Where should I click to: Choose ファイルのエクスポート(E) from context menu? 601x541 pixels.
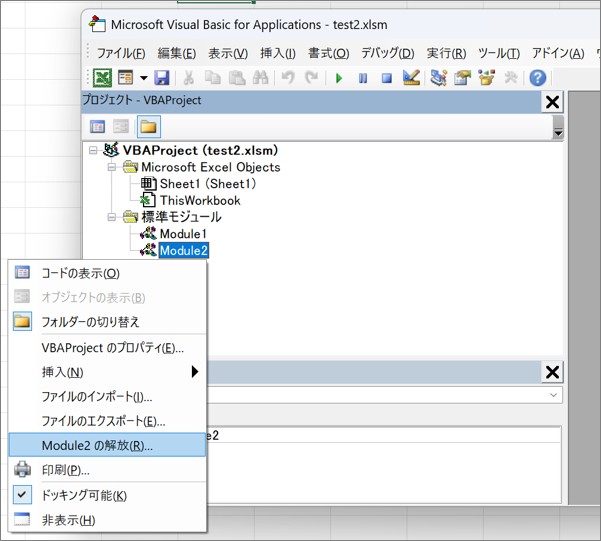pyautogui.click(x=107, y=421)
